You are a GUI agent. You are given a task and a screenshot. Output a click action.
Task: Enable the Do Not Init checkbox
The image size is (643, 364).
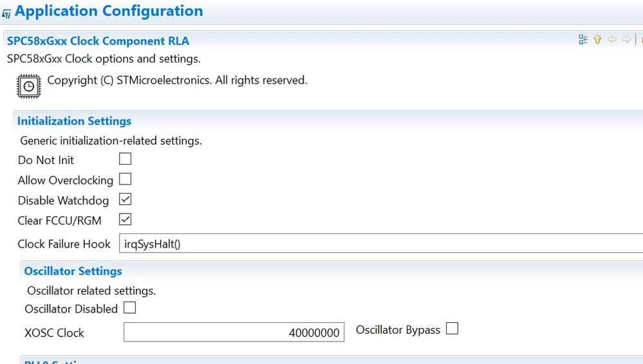click(x=125, y=159)
